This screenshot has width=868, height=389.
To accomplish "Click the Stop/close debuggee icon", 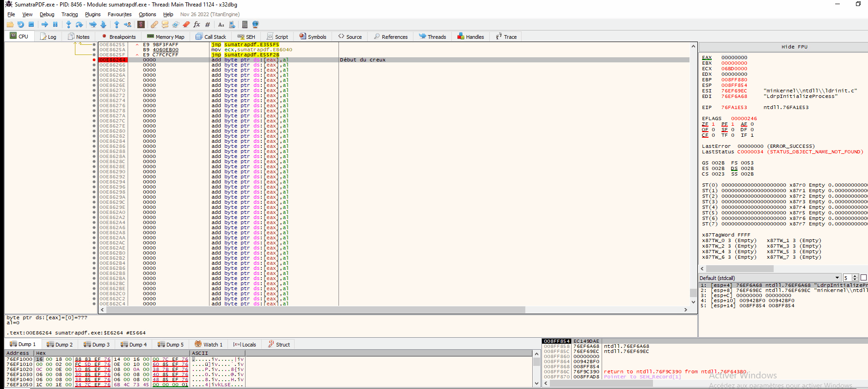I will [31, 24].
